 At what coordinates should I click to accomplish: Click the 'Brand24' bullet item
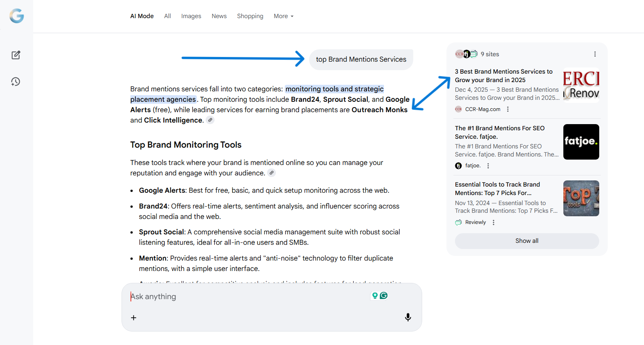[x=269, y=211]
